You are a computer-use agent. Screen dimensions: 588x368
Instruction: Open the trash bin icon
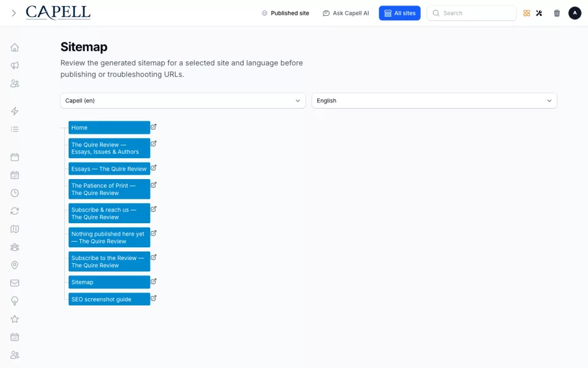click(x=557, y=13)
